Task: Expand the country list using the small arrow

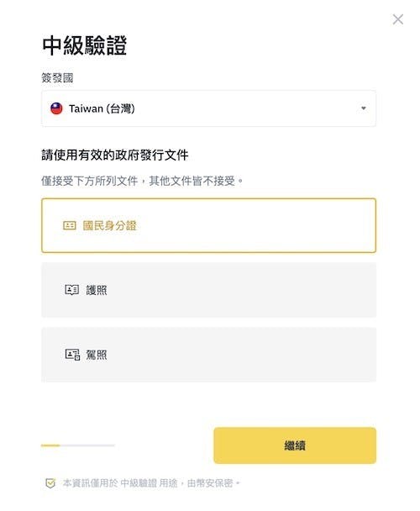Action: pyautogui.click(x=364, y=108)
